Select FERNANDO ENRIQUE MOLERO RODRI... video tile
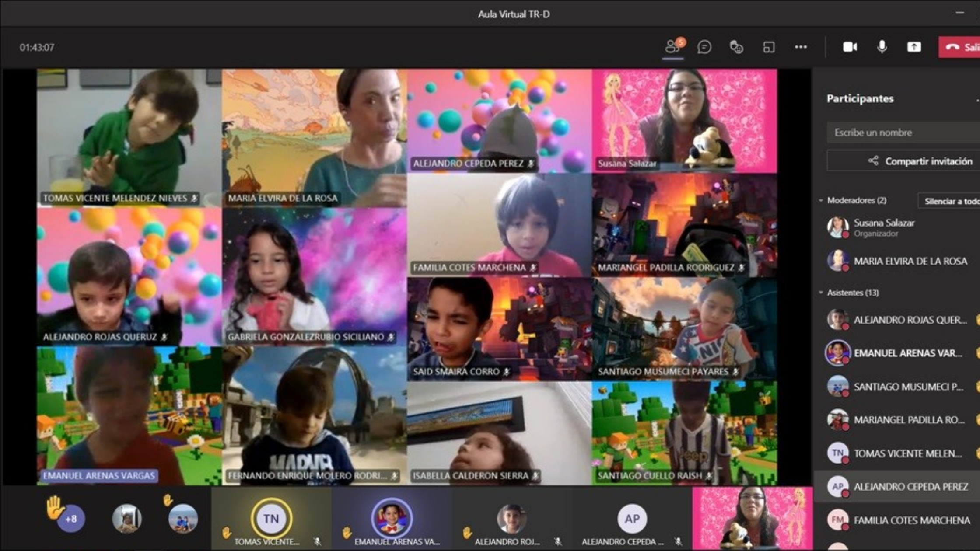 [315, 416]
